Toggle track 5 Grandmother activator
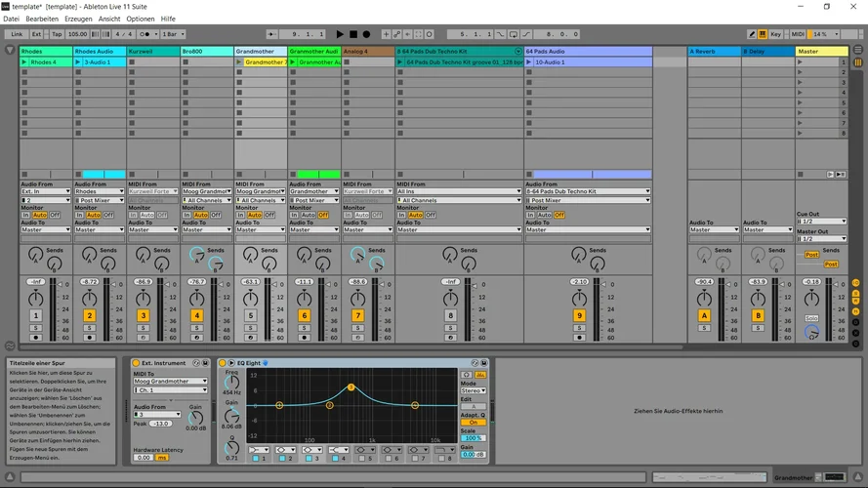 click(x=250, y=315)
